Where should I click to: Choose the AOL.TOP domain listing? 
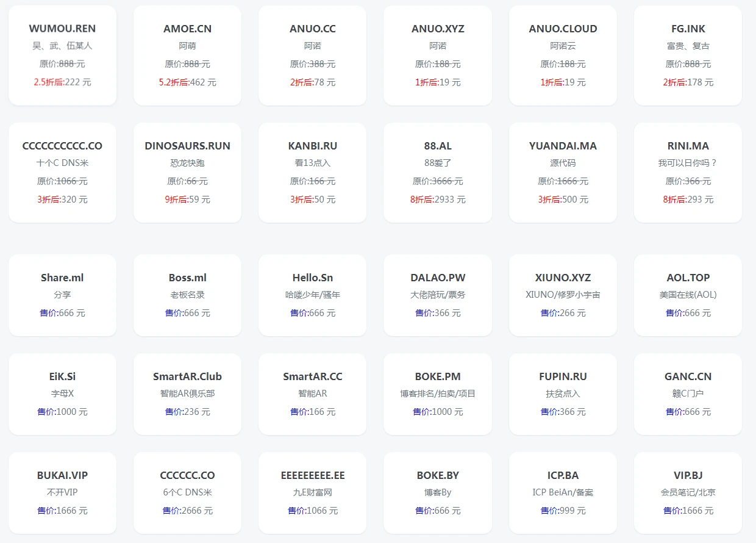[x=688, y=295]
